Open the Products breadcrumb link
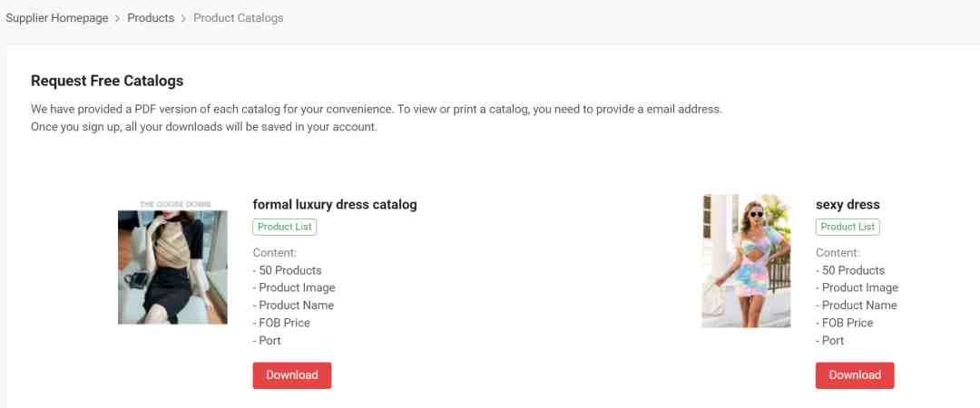Image resolution: width=980 pixels, height=408 pixels. tap(151, 18)
